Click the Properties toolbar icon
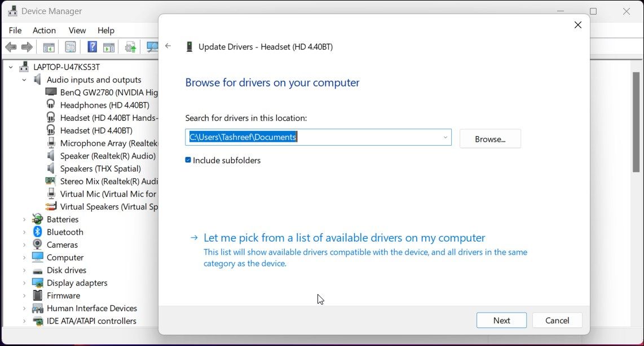The width and height of the screenshot is (644, 346). click(70, 47)
